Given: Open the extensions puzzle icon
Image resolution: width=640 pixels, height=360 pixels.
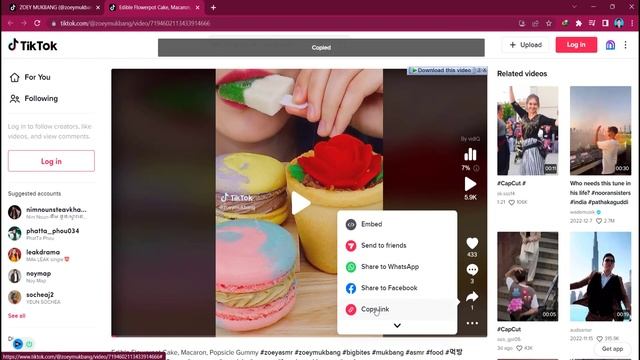Looking at the screenshot, I should (578, 23).
